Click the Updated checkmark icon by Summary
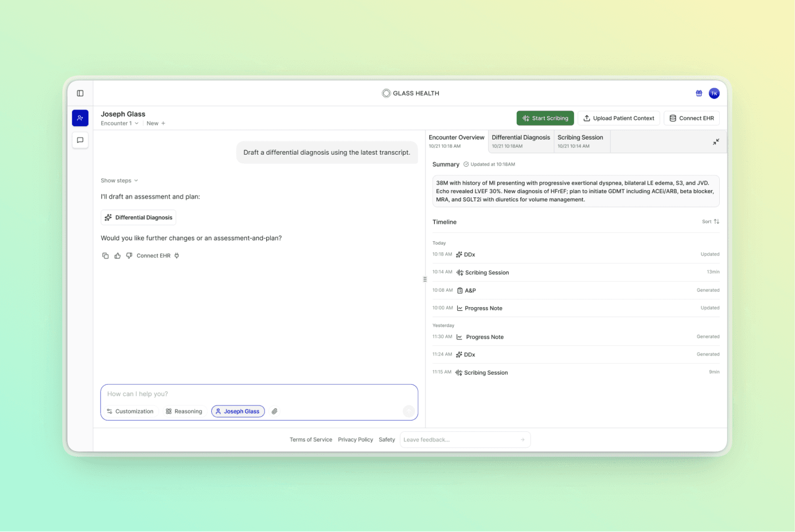The image size is (795, 532). pos(466,165)
